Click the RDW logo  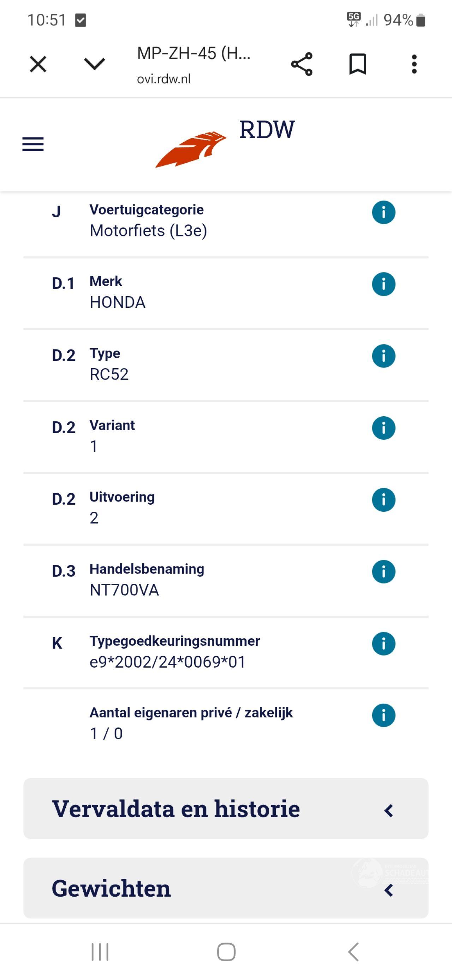[225, 143]
